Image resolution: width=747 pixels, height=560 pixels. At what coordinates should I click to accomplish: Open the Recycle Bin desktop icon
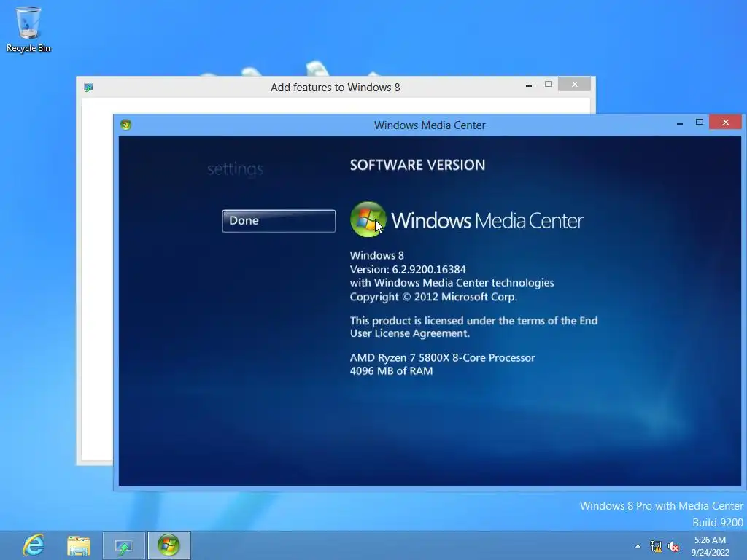(28, 29)
